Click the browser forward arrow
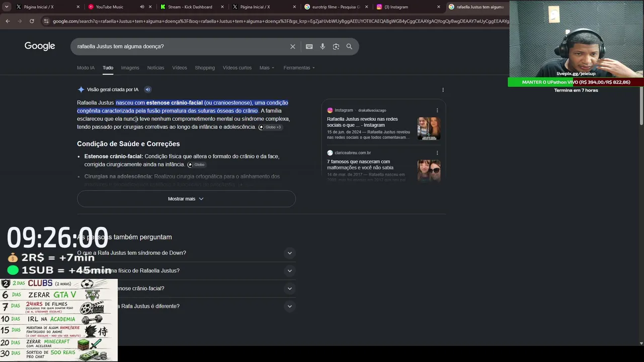Image resolution: width=644 pixels, height=362 pixels. [x=20, y=21]
